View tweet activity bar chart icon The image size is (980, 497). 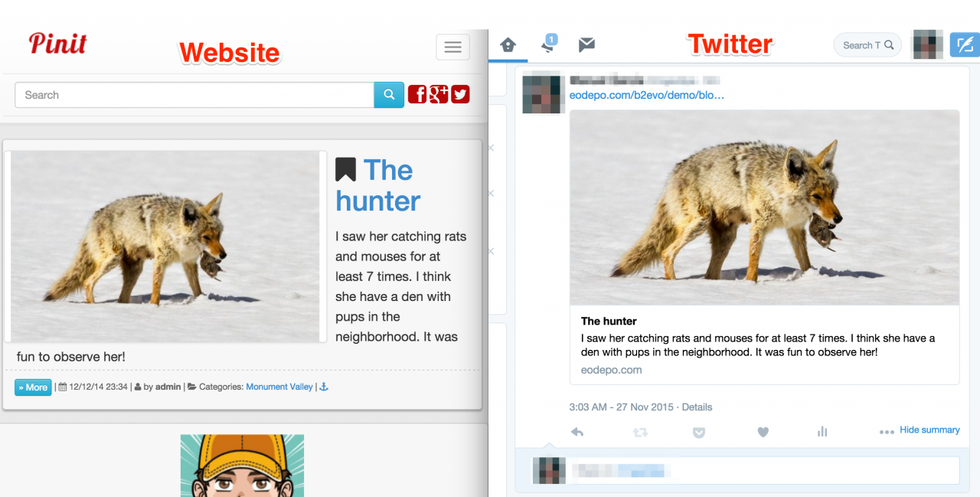[x=822, y=432]
